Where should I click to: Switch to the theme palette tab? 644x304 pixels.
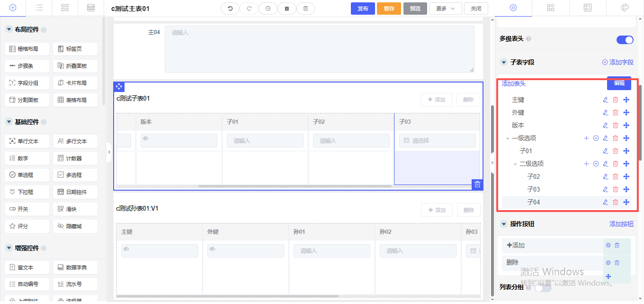625,8
